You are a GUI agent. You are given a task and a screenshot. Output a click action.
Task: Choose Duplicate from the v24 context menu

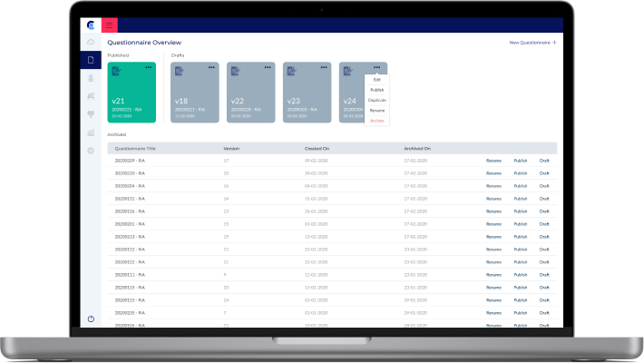click(377, 101)
